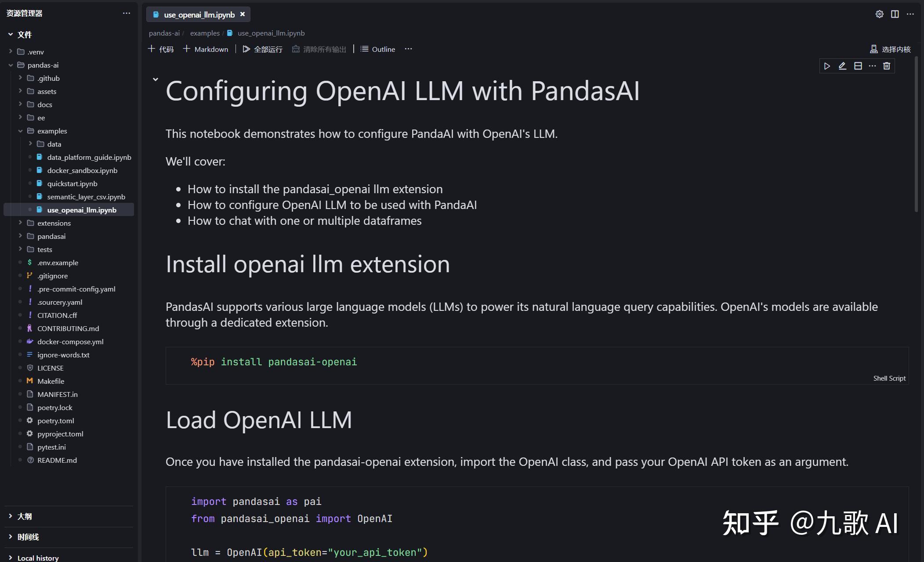Image resolution: width=924 pixels, height=562 pixels.
Task: Edit the cell with the pencil icon
Action: pos(842,66)
